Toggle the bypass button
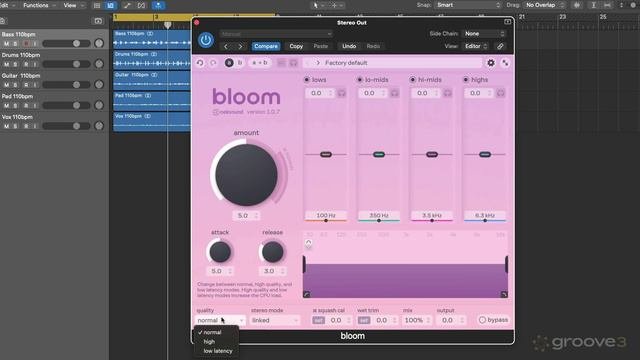Image resolution: width=640 pixels, height=360 pixels. pos(493,320)
